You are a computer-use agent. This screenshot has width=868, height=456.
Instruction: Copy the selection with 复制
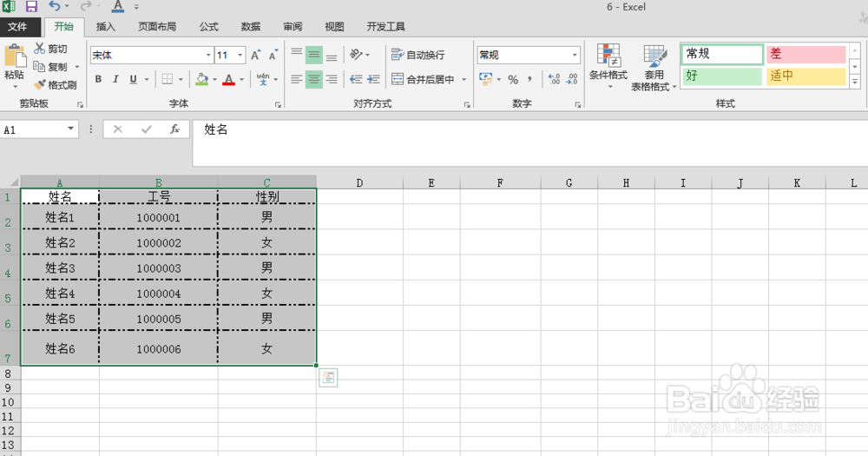tap(51, 67)
